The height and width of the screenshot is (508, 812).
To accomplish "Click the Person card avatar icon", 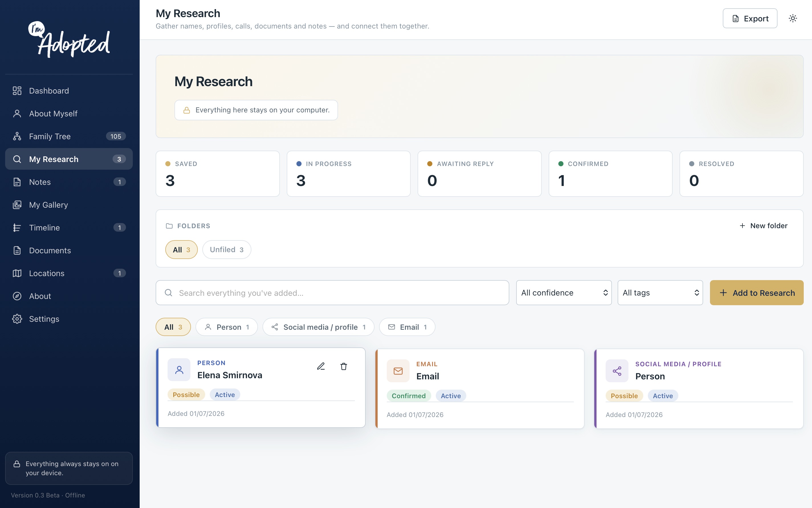I will 179,370.
